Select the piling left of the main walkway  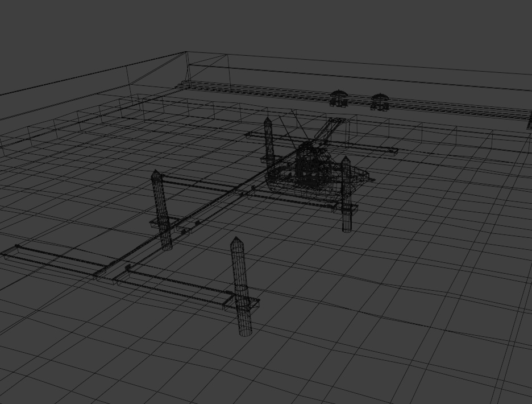pos(162,210)
